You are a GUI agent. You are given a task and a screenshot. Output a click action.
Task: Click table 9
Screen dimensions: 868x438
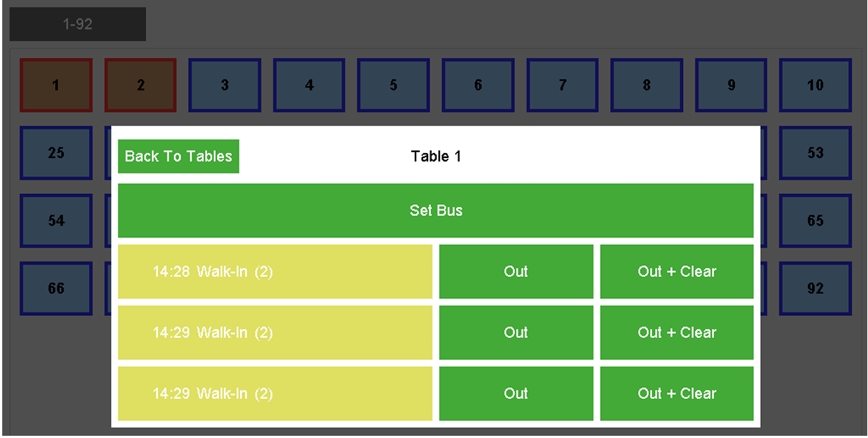[731, 85]
